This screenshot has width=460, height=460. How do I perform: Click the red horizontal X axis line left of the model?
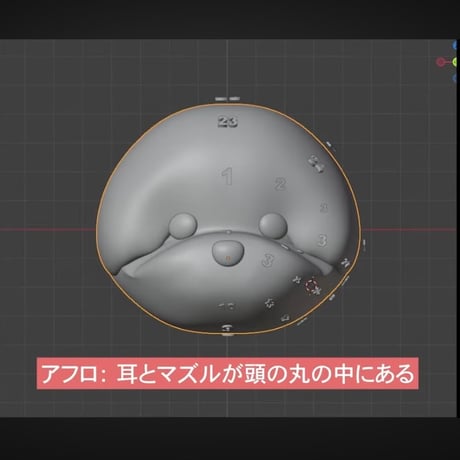pos(47,229)
